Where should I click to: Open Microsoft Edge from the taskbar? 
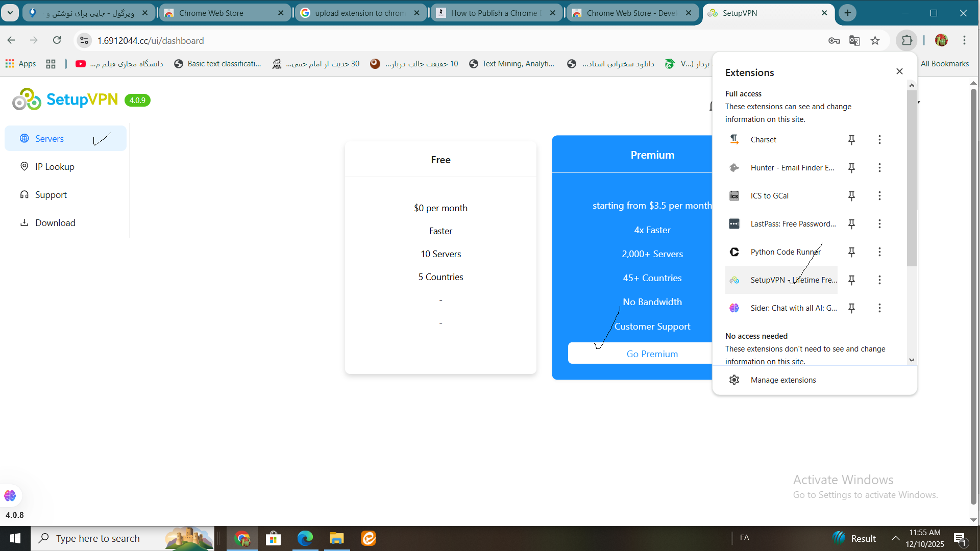tap(305, 538)
